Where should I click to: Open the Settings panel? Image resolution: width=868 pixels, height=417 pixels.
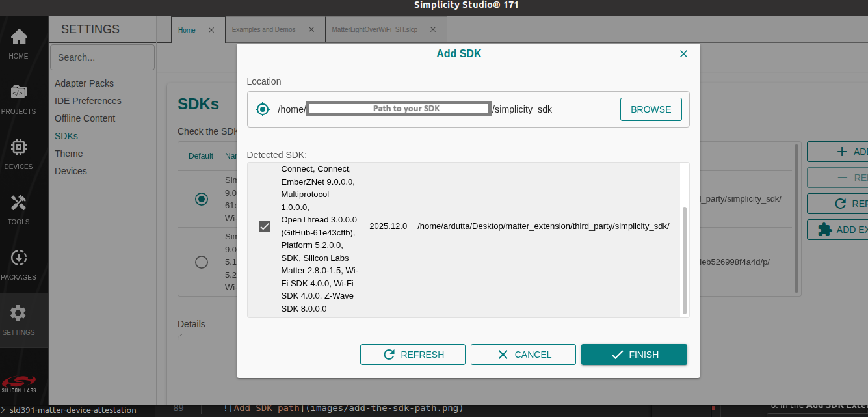18,317
